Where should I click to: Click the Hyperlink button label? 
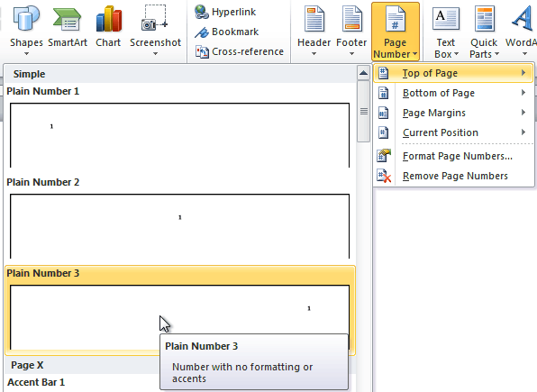[x=233, y=12]
